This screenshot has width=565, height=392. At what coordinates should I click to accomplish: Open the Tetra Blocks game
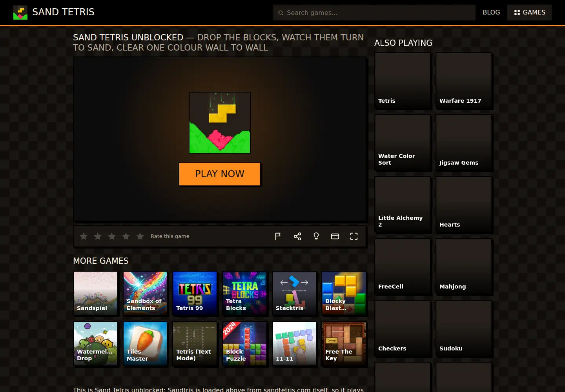244,293
